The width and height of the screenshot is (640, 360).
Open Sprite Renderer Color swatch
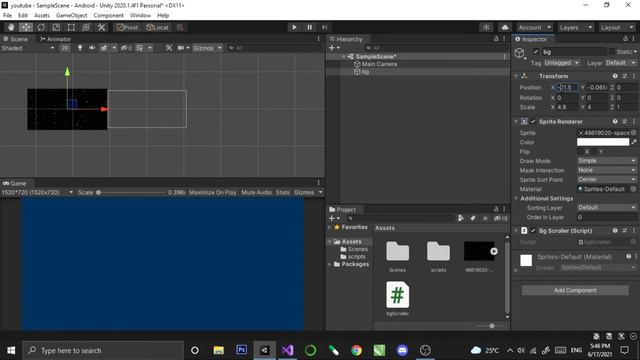603,142
